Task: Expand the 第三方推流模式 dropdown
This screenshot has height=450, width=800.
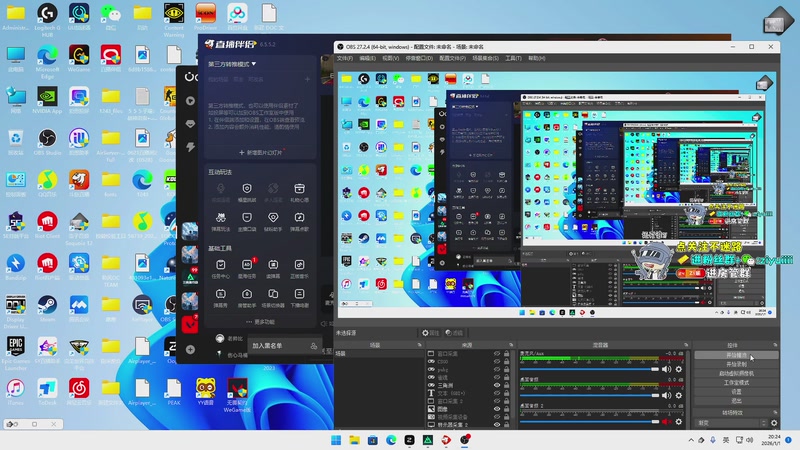Action: click(x=232, y=64)
